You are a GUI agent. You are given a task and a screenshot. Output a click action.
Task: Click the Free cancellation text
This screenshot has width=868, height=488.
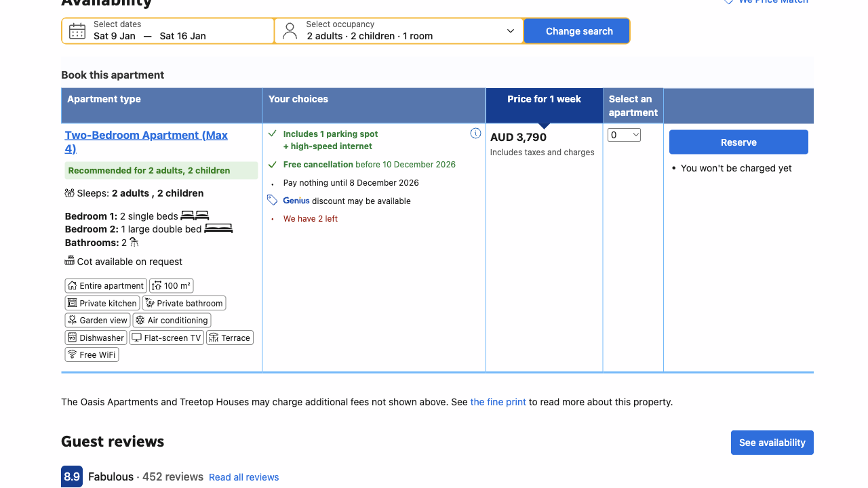tap(318, 164)
